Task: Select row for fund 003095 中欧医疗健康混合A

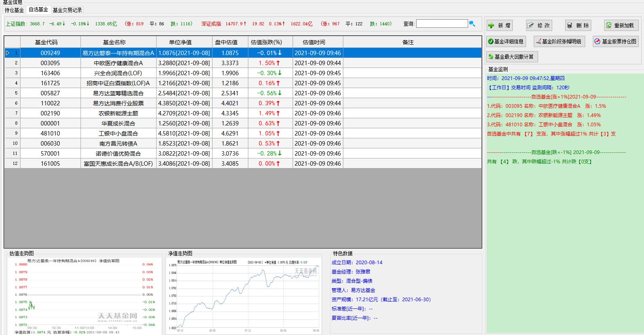Action: click(243, 63)
